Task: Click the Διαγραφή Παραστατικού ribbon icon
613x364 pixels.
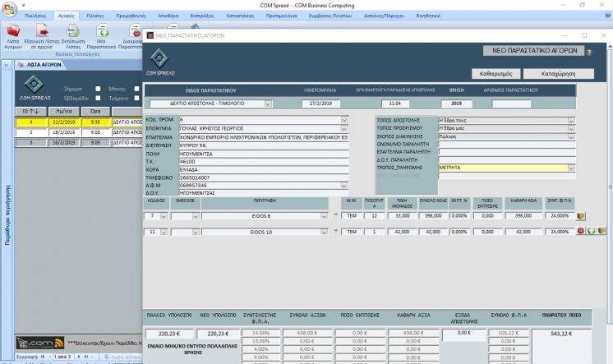Action: point(135,30)
